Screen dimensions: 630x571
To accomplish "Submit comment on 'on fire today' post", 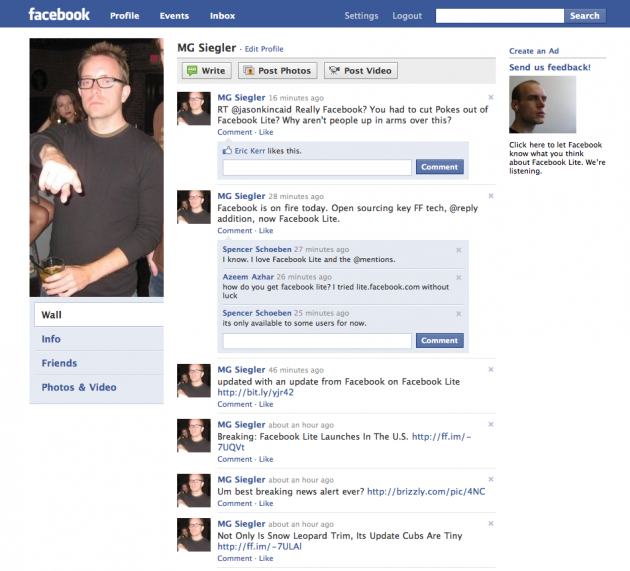I will tap(440, 340).
